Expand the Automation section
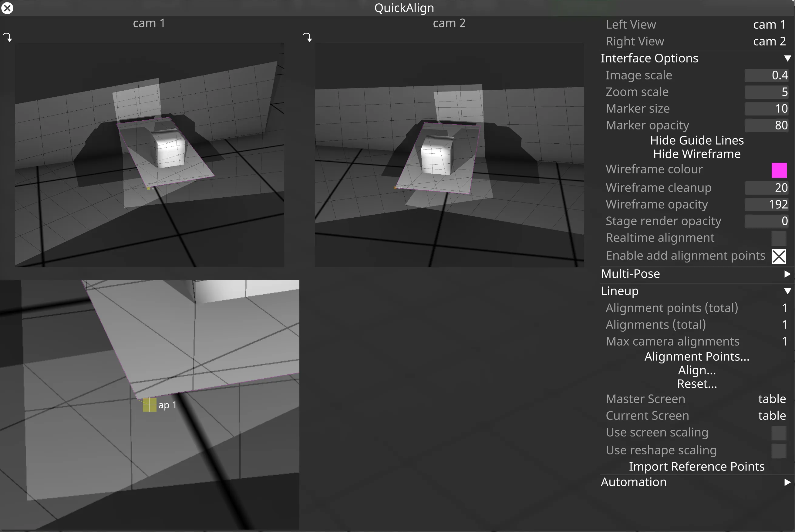The image size is (795, 532). point(787,482)
